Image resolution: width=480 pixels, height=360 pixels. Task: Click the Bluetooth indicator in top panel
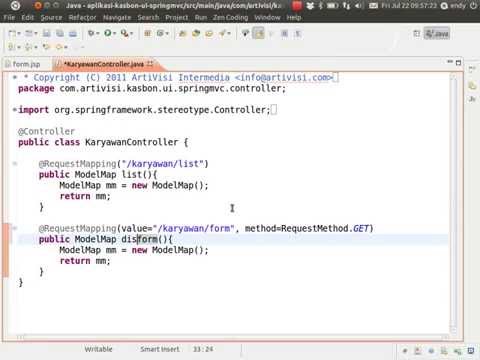320,5
